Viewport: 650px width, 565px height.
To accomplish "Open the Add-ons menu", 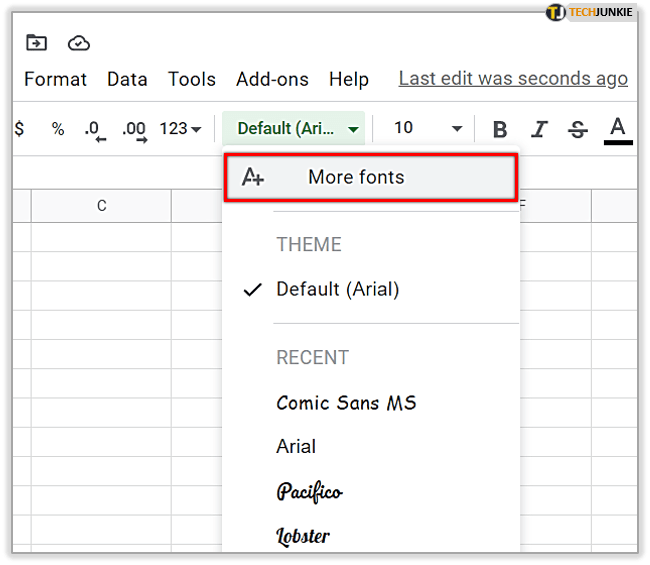I will click(x=272, y=79).
